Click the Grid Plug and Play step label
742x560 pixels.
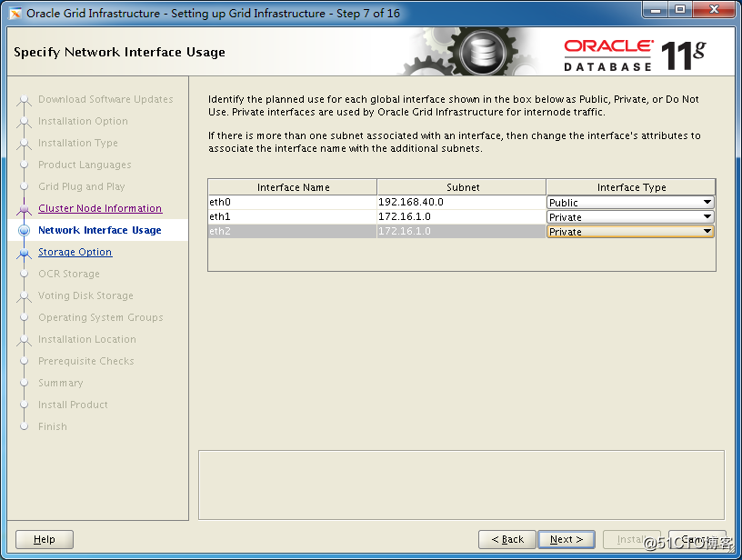tap(82, 186)
